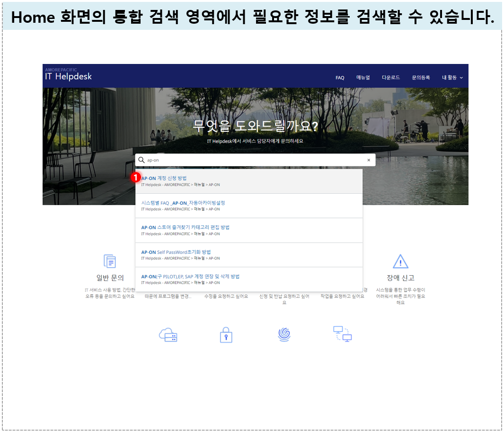Open AP-ON 스토어 즐겨찾기 카테고리 편집 result
Screen dimensions: 504x433
click(249, 230)
